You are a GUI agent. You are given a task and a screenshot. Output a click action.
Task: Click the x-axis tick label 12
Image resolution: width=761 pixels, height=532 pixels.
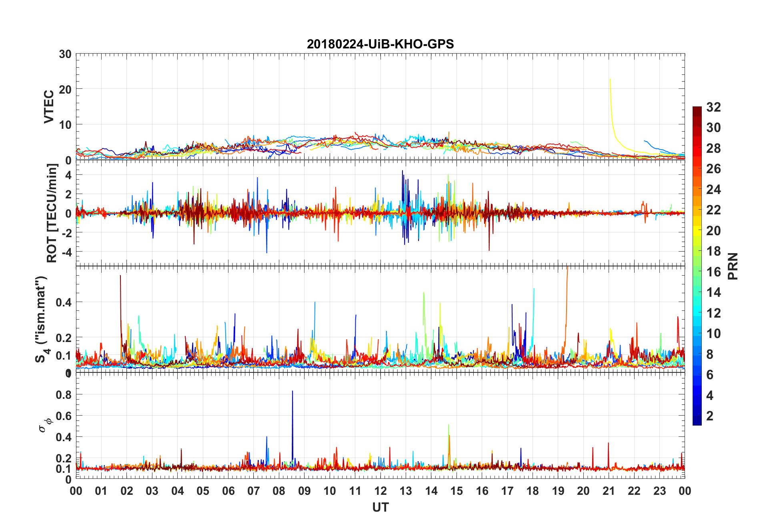point(380,491)
